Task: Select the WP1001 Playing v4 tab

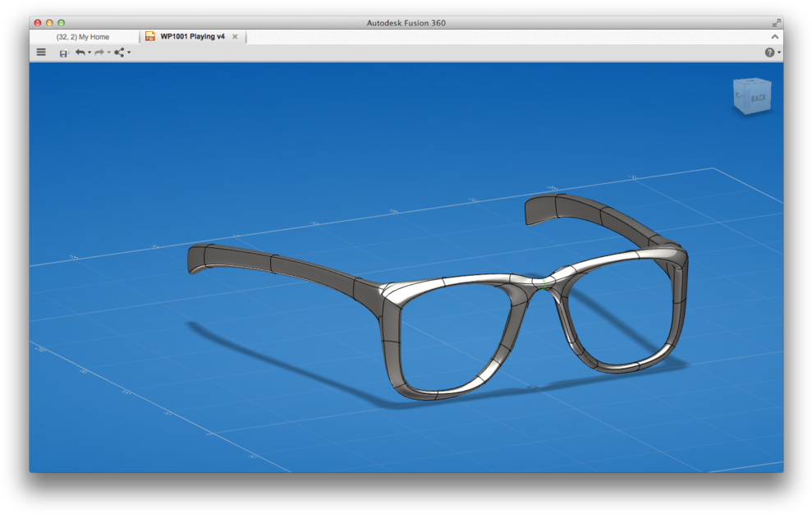Action: tap(192, 37)
